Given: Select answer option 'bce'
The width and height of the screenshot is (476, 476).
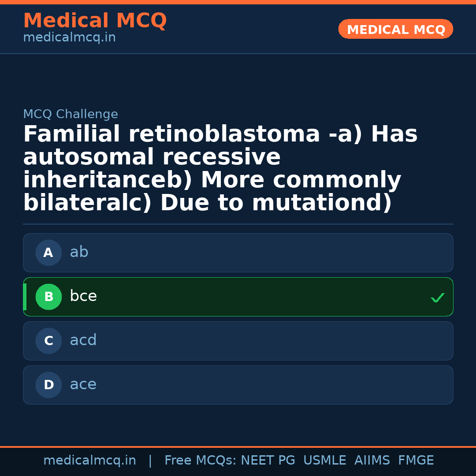Looking at the screenshot, I should click(x=238, y=297).
